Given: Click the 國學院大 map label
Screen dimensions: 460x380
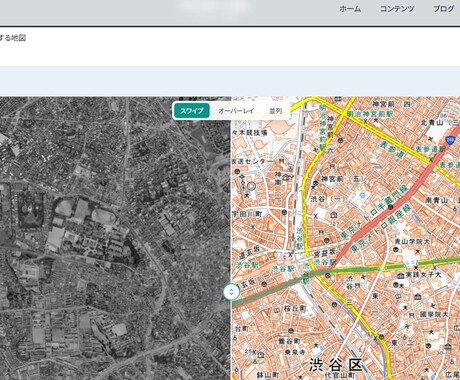Looking at the screenshot, I should click(434, 314).
